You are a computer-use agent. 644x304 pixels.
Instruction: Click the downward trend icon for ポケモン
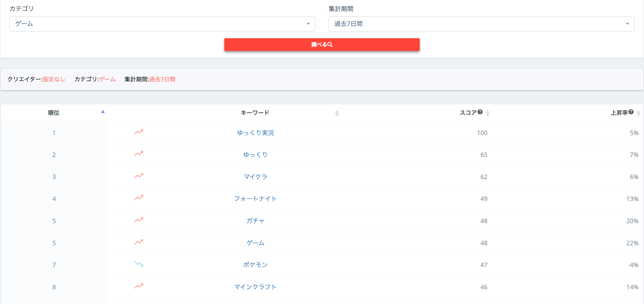pos(139,264)
